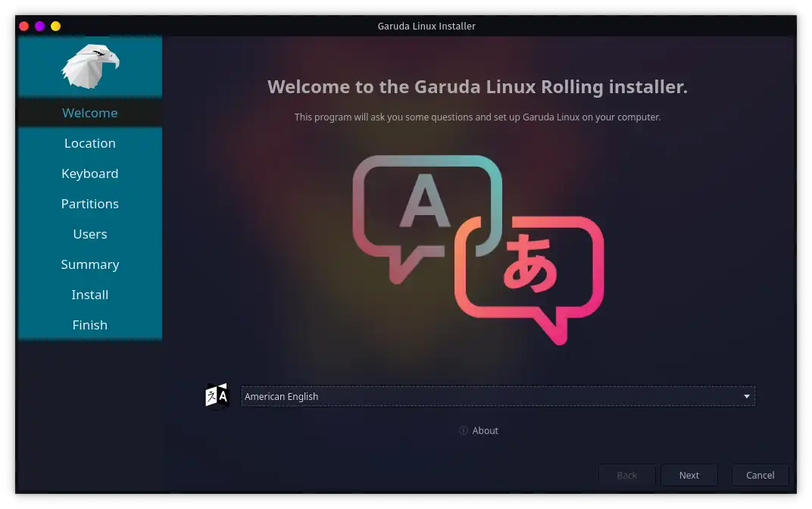Go to the Location step

tap(90, 143)
